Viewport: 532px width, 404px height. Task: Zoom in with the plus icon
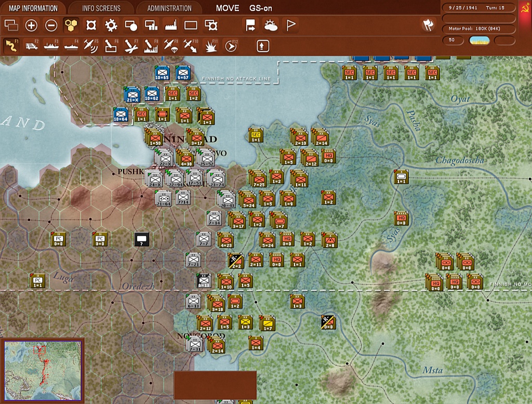(31, 25)
